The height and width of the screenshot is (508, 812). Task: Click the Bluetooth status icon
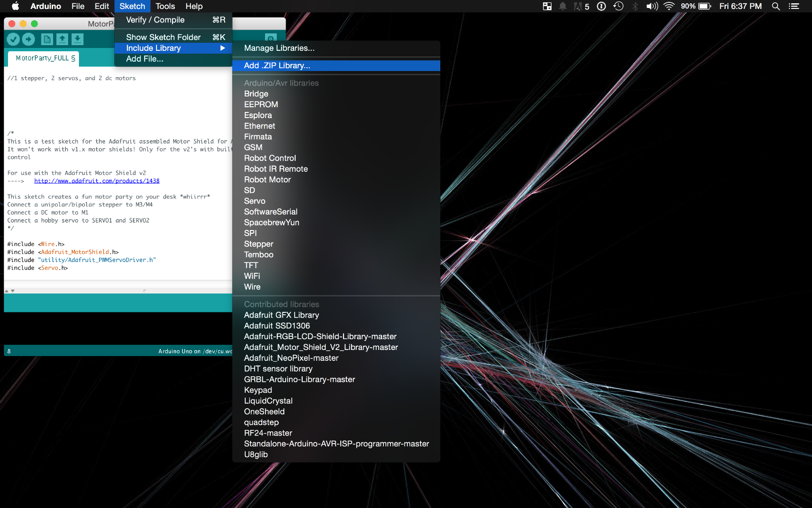point(635,6)
